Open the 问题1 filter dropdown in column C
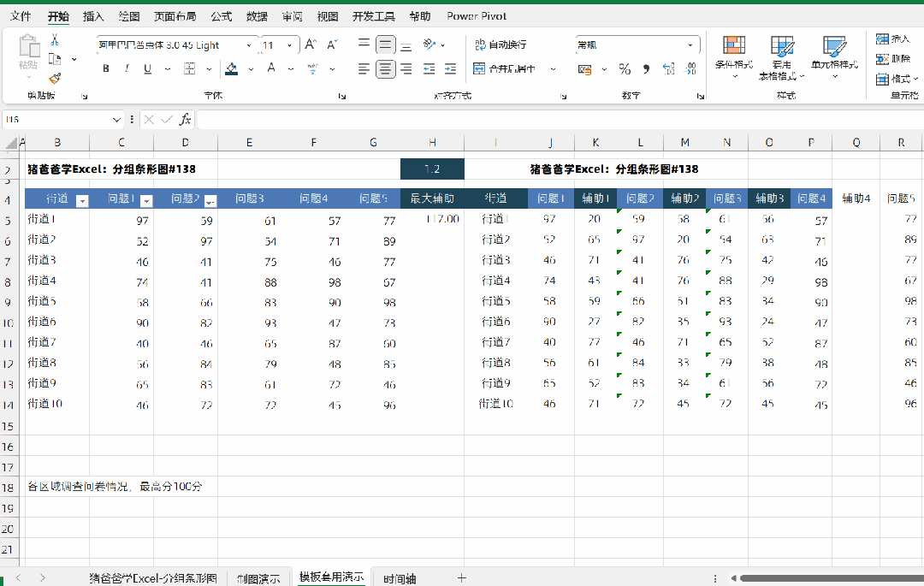The image size is (924, 586). click(147, 201)
